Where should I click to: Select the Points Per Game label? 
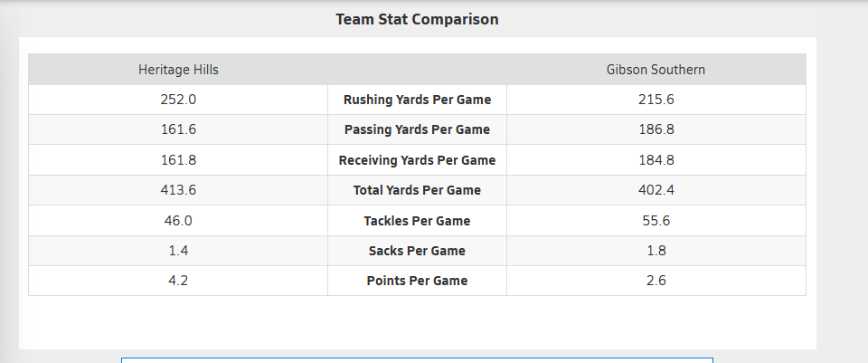[x=417, y=281]
